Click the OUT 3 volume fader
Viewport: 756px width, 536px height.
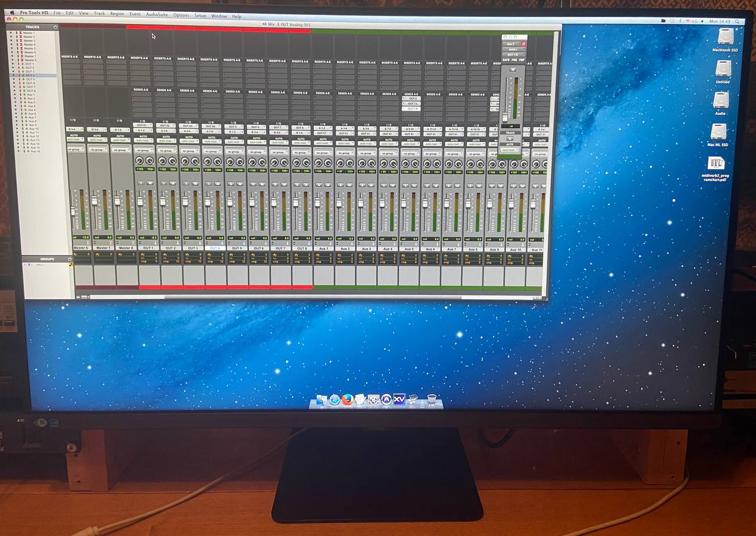point(184,202)
